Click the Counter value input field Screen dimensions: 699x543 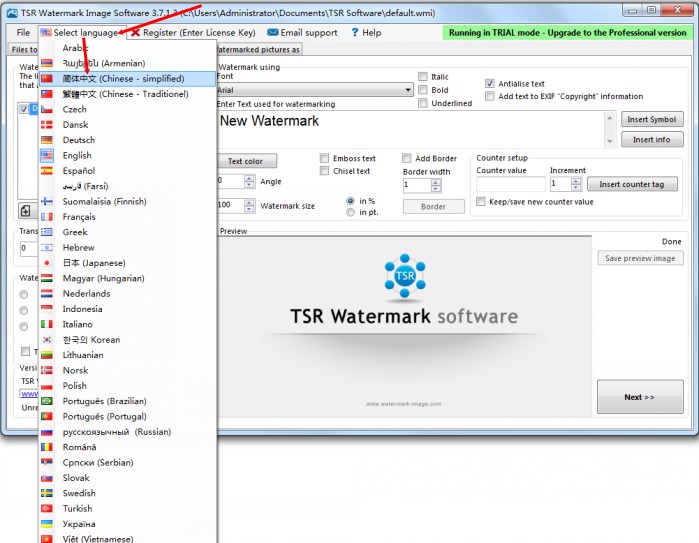pyautogui.click(x=511, y=184)
